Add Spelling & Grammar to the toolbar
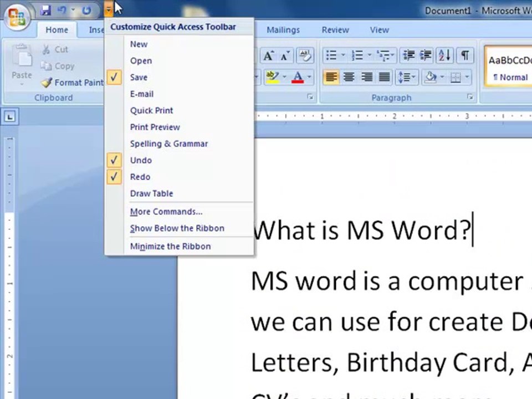532x399 pixels. point(179,144)
